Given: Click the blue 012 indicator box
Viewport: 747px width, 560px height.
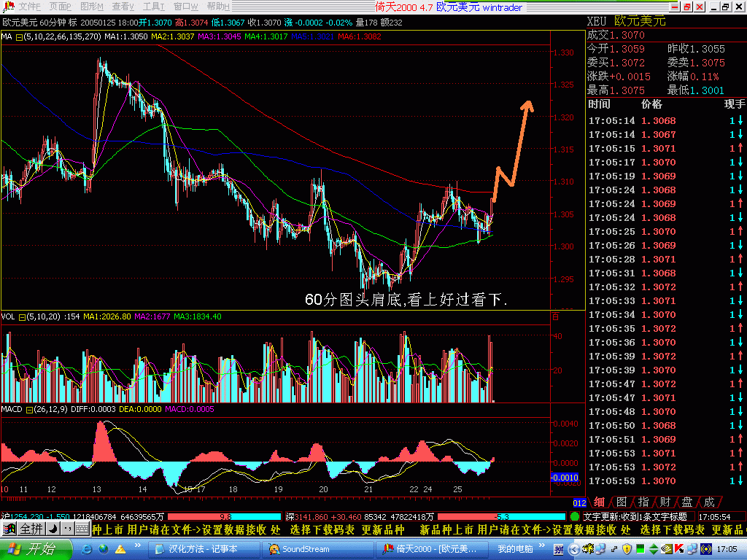Looking at the screenshot, I should coord(579,503).
